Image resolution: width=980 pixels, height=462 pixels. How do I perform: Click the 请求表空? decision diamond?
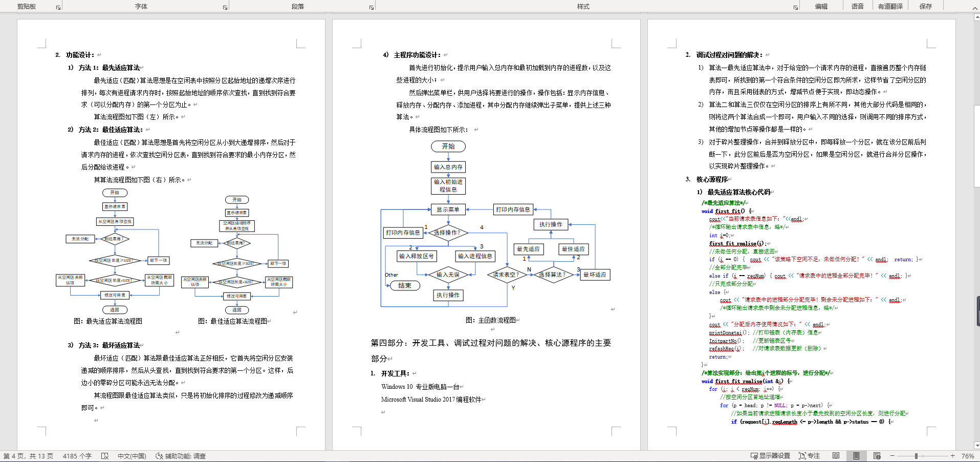[506, 275]
